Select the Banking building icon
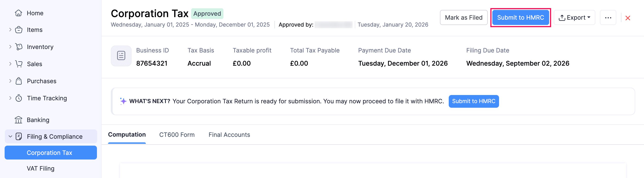The height and width of the screenshot is (178, 644). [x=18, y=120]
